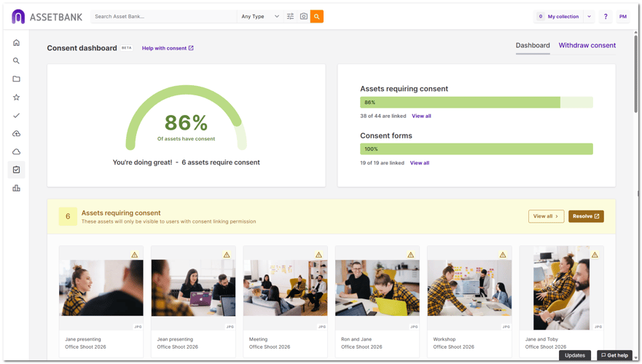Click the Asset Bank logo
Viewport: 642px width, 364px height.
click(x=47, y=17)
